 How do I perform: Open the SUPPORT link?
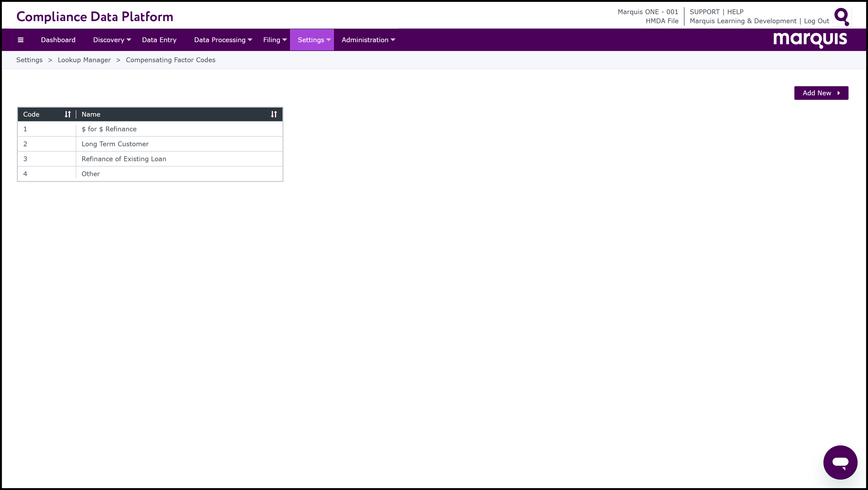point(704,12)
